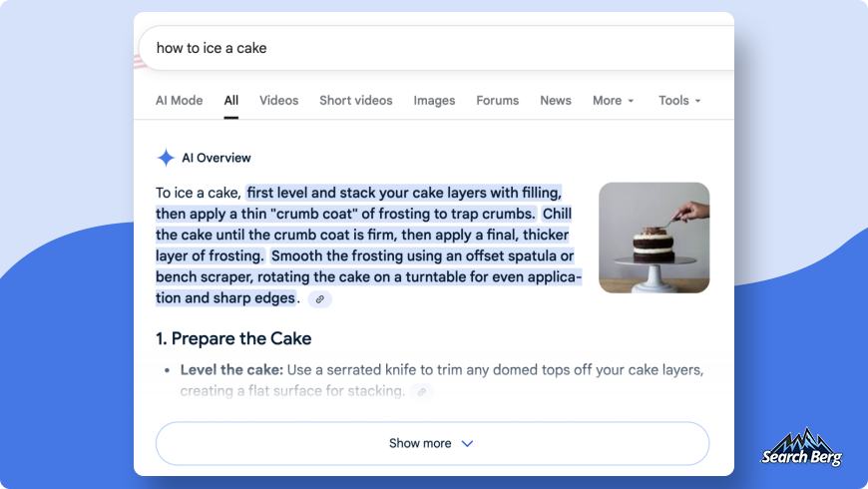Image resolution: width=868 pixels, height=489 pixels.
Task: Switch to the Videos tab
Action: pyautogui.click(x=279, y=101)
